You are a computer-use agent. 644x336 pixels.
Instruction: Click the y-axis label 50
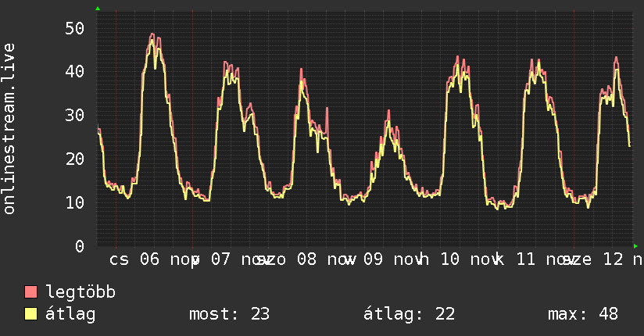pos(75,29)
